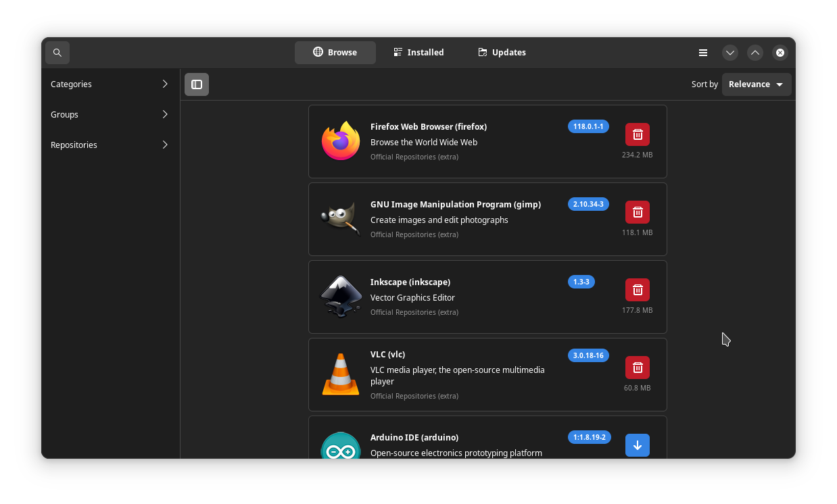Screen dimensions: 837x504
Task: Click the VLC version badge 3.0.18-16
Action: coord(588,355)
